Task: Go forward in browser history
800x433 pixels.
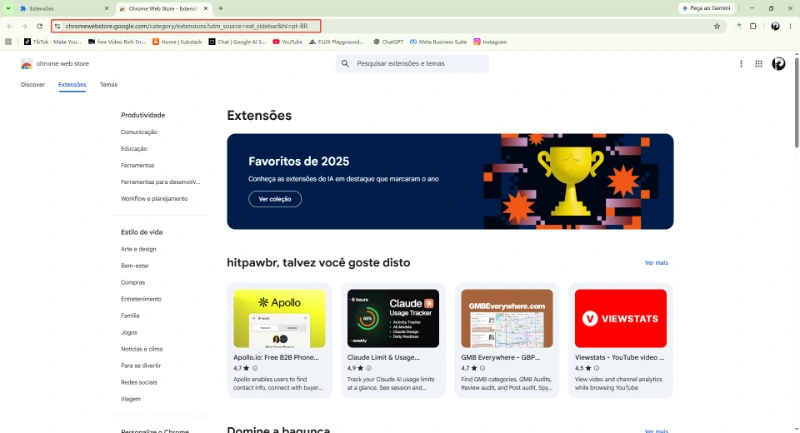Action: (24, 26)
